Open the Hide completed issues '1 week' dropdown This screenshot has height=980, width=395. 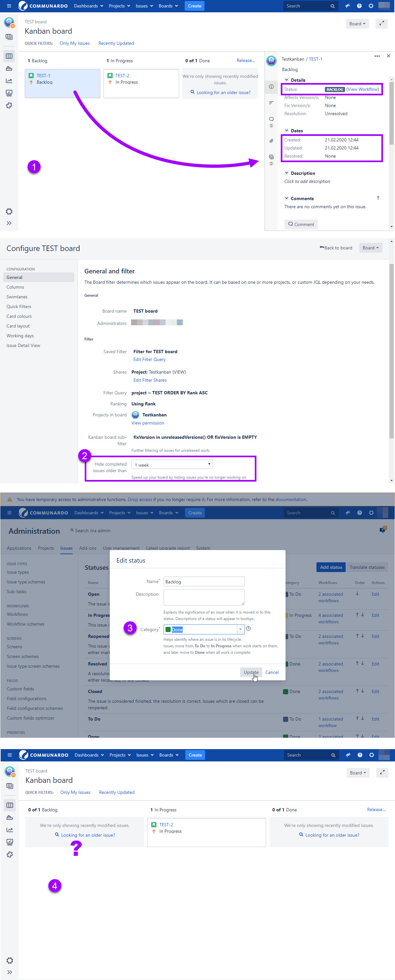point(172,464)
